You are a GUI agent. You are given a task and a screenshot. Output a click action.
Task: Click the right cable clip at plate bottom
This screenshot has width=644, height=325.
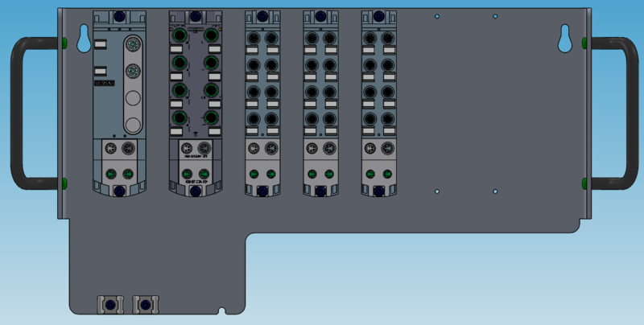145,304
